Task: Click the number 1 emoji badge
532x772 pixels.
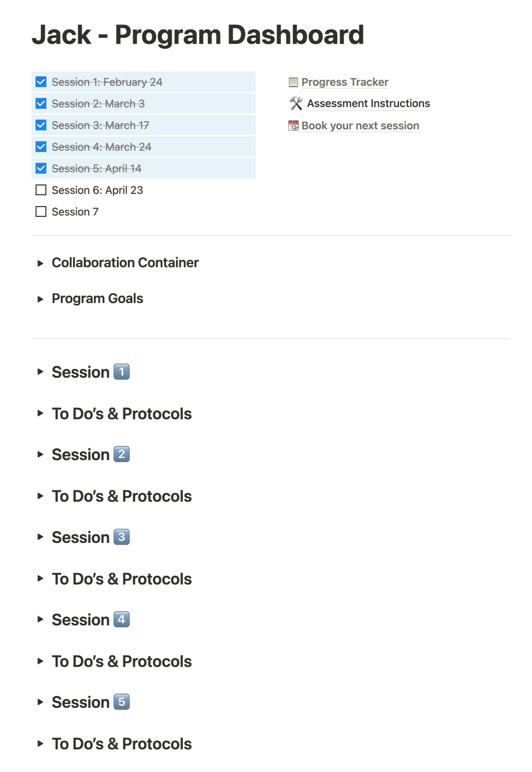Action: (x=122, y=372)
